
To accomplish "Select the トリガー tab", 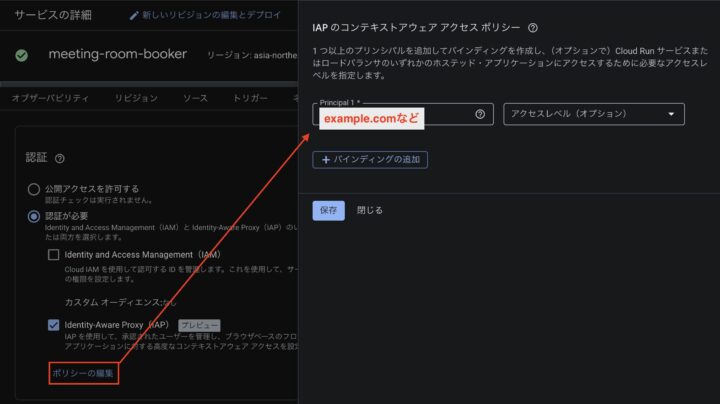I will click(x=251, y=99).
